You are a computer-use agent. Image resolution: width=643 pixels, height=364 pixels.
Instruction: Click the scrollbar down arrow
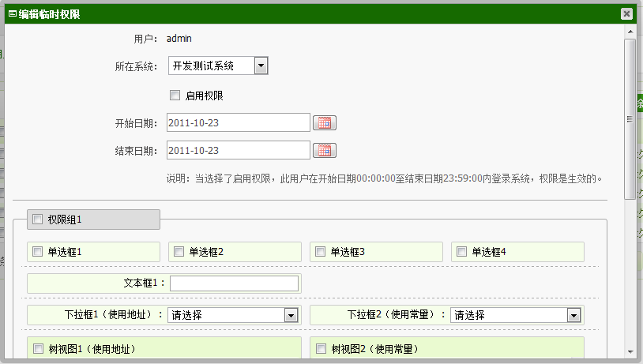(x=630, y=351)
